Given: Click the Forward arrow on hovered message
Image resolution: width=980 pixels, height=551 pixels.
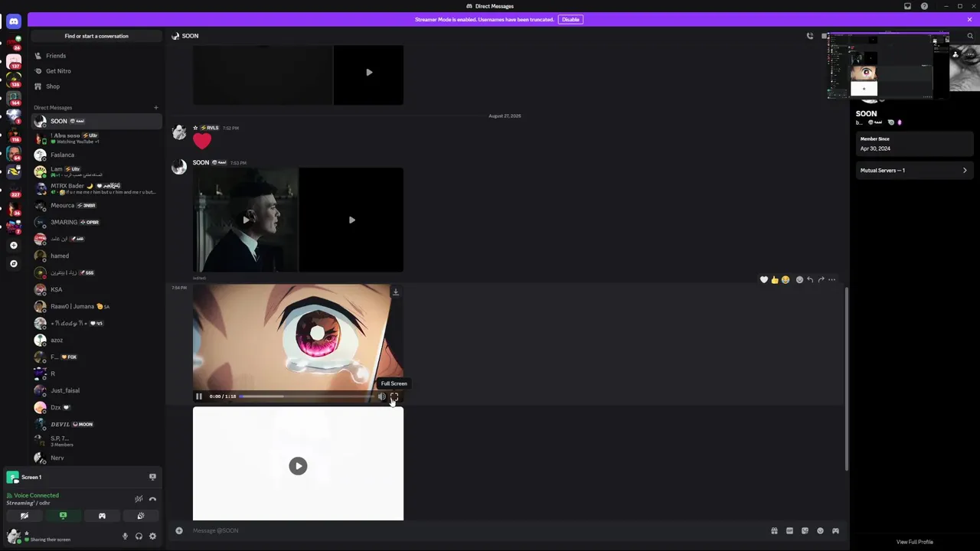Looking at the screenshot, I should (821, 280).
